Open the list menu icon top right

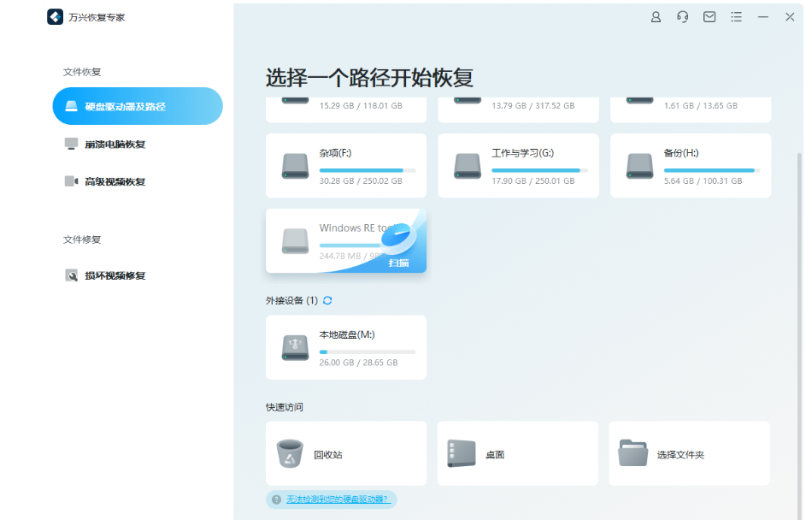pyautogui.click(x=736, y=16)
